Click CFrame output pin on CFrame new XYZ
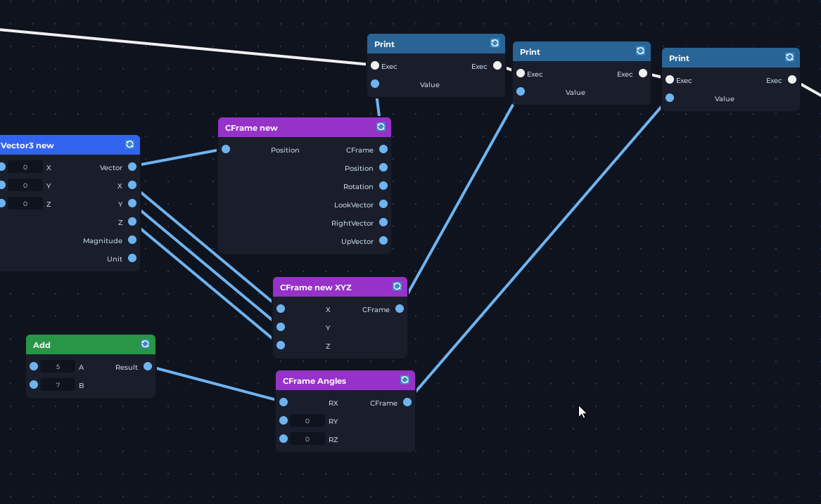This screenshot has width=821, height=504. point(400,309)
